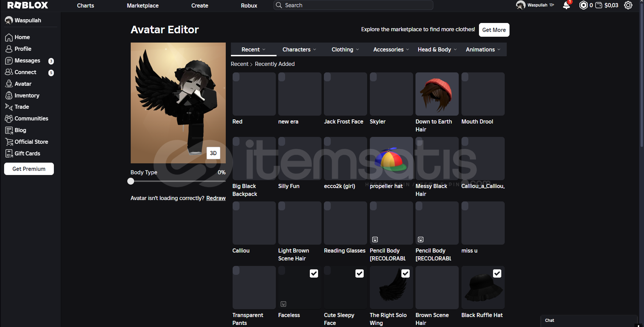Open Charts in top navigation
This screenshot has height=327, width=644.
click(85, 5)
